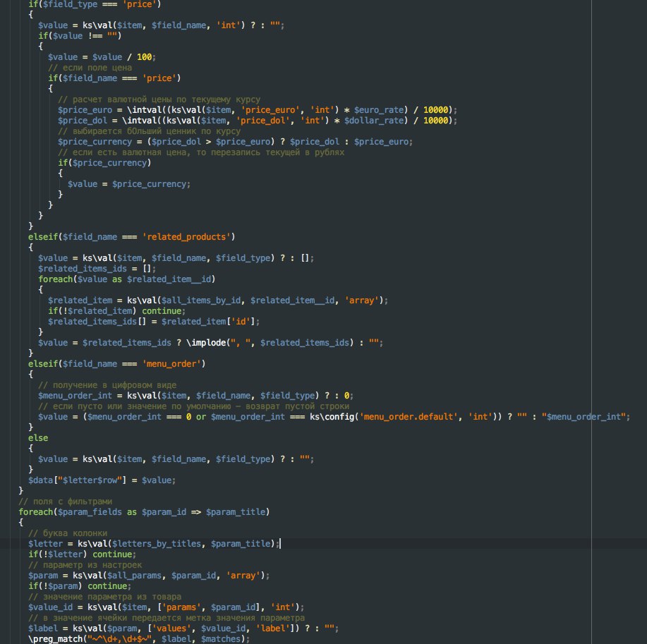The width and height of the screenshot is (647, 644).
Task: Click the comment "// если поле цена"
Action: coord(90,68)
